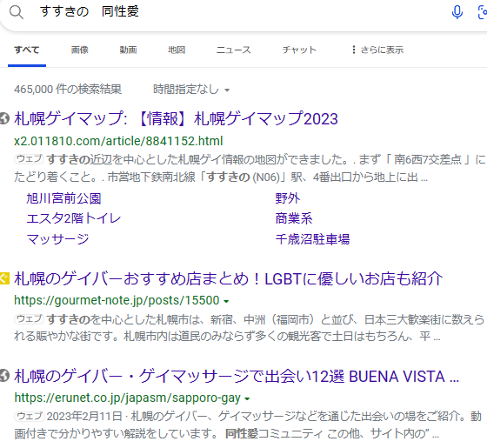Click the 465,000 件の検索結果 count text
The image size is (487, 448).
click(x=68, y=89)
